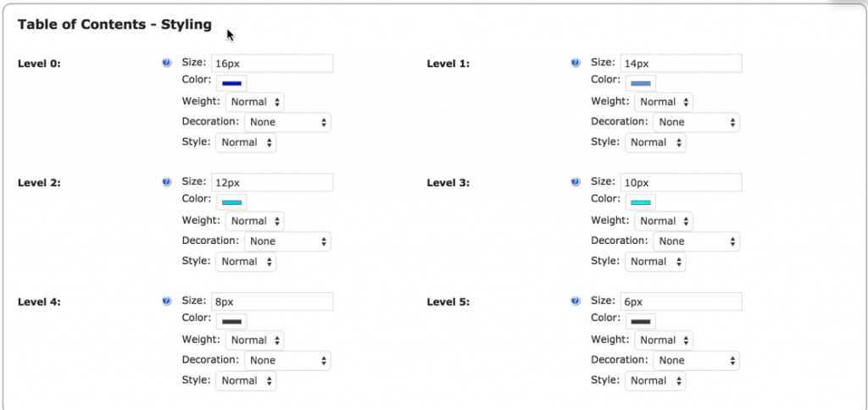Expand the Level 5 Style dropdown

(655, 381)
